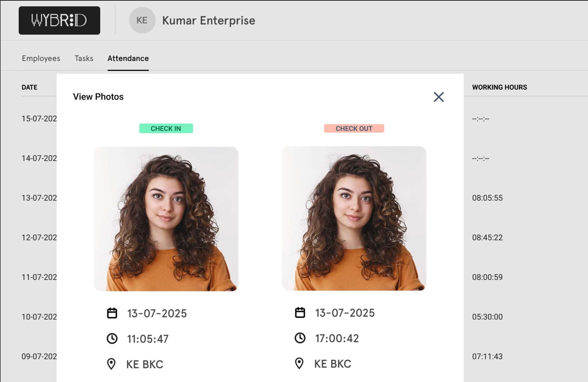
Task: Click the check-in calendar icon
Action: point(112,313)
